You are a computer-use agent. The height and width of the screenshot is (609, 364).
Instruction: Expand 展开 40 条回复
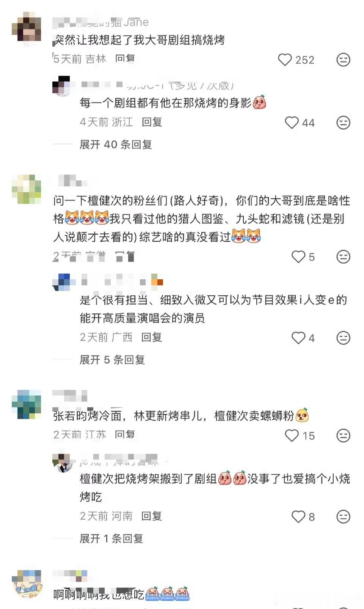[116, 145]
